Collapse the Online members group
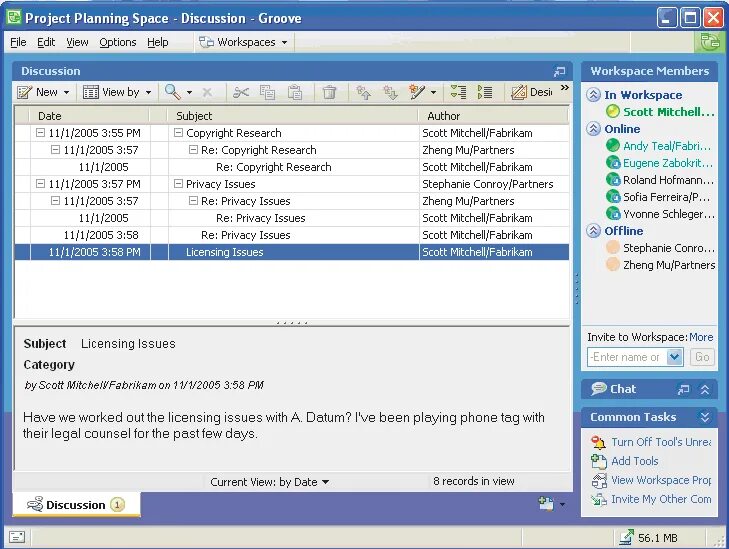The image size is (729, 549). coord(593,129)
